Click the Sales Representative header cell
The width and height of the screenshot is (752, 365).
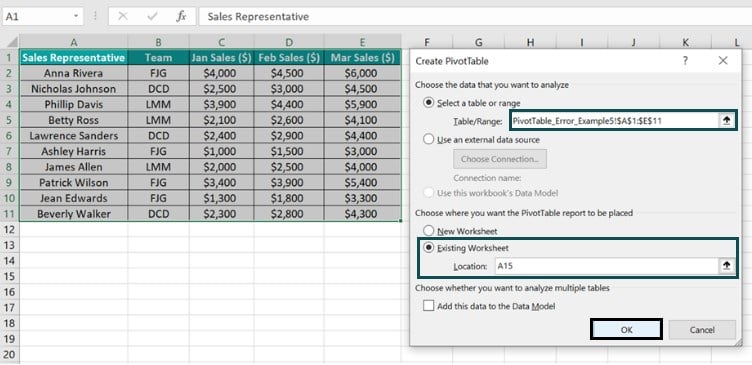coord(73,58)
